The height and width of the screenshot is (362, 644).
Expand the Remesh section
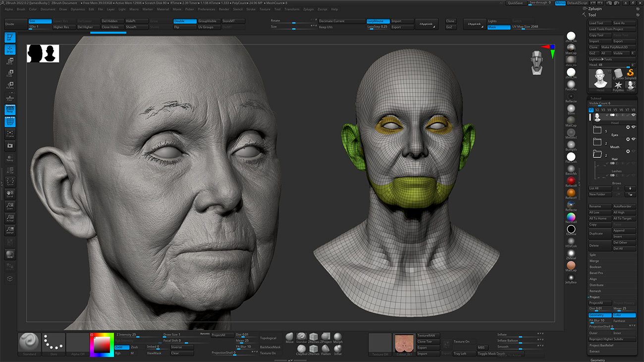click(595, 291)
